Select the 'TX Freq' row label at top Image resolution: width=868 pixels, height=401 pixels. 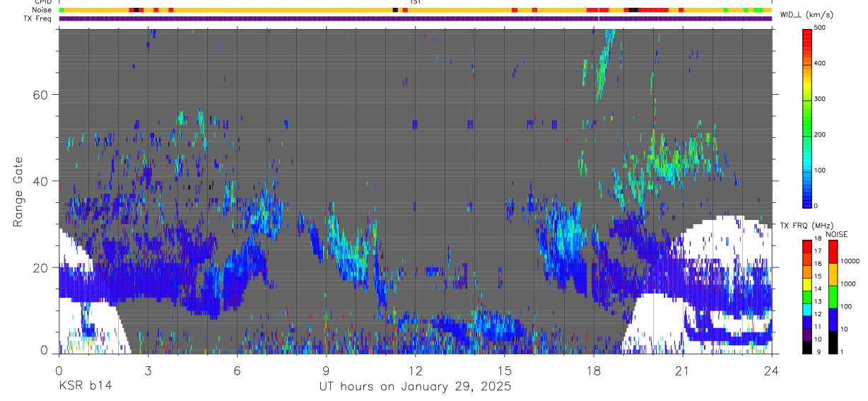[39, 18]
